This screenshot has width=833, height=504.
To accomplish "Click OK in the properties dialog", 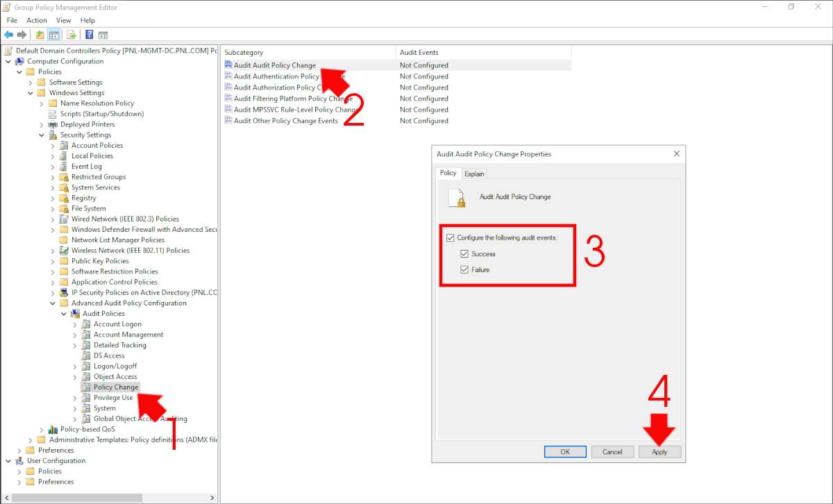I will [x=565, y=452].
